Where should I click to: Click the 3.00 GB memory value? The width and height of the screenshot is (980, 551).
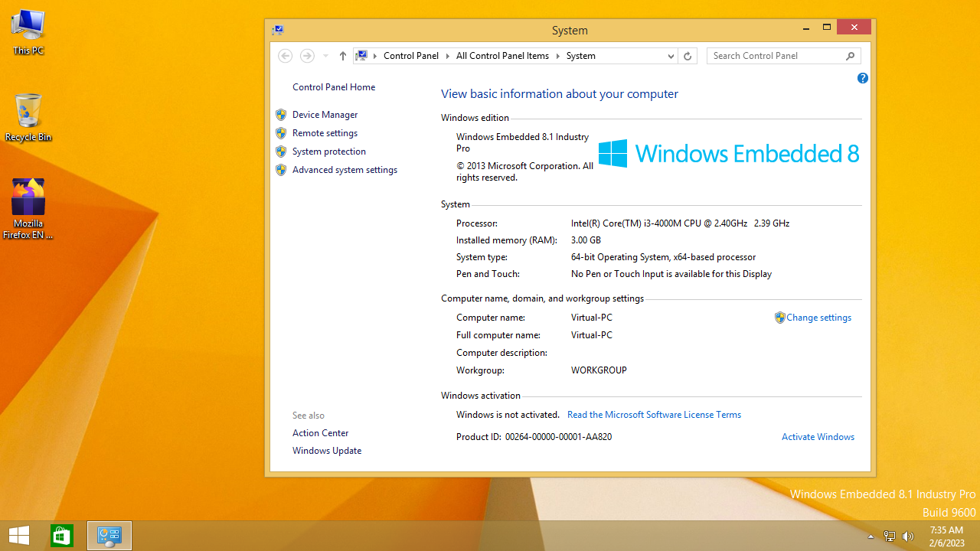pyautogui.click(x=586, y=240)
